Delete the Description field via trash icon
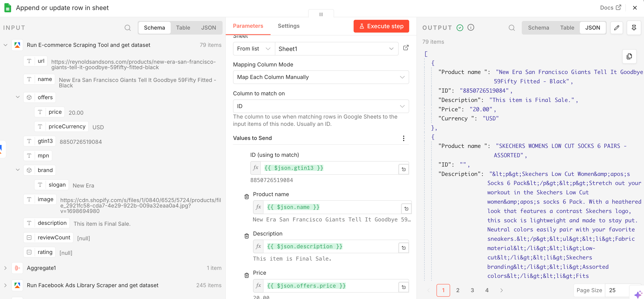 tap(246, 236)
